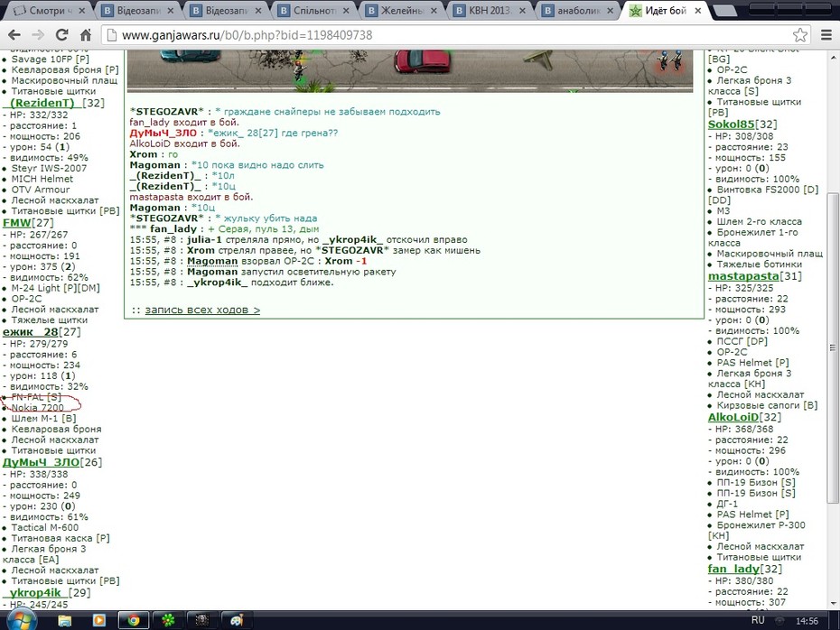Click the page vertical scrollbar thumb
This screenshot has width=840, height=630.
click(833, 347)
